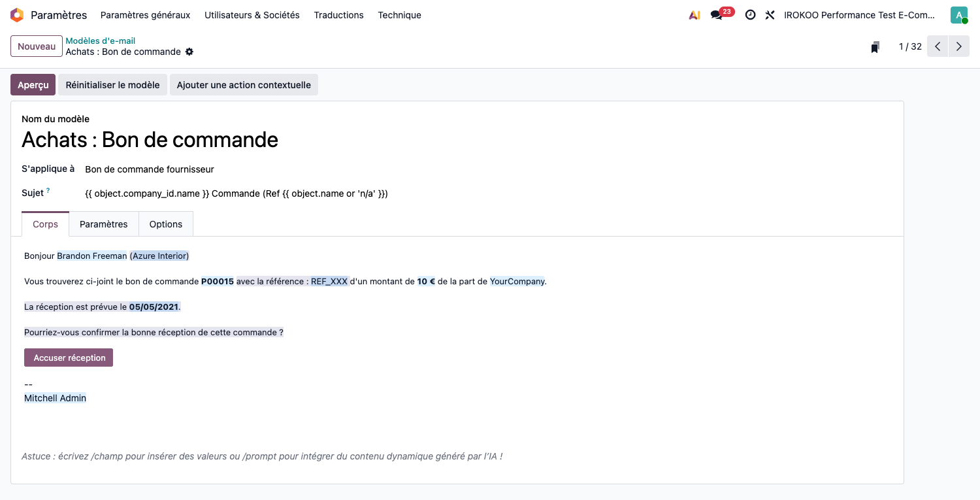Go to the next record
Image resolution: width=980 pixels, height=500 pixels.
click(x=959, y=46)
